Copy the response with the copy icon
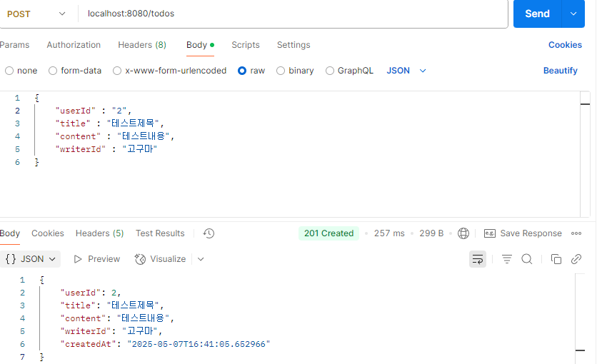The image size is (597, 364). [556, 259]
